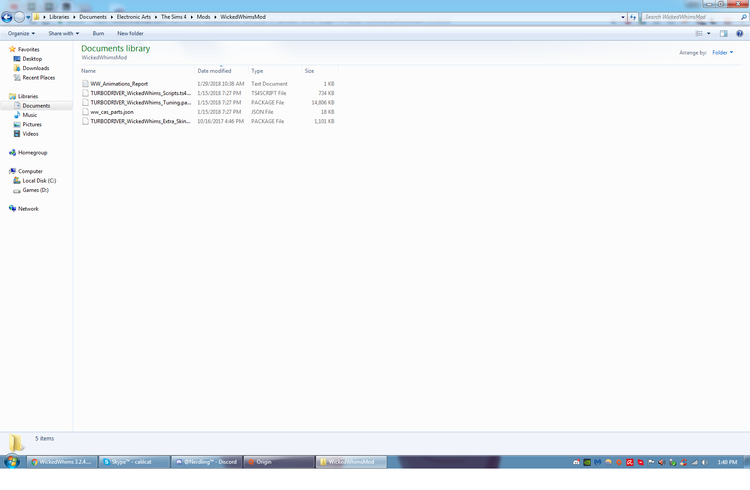Switch to the Chrome WickedWhims taskbar window
Image resolution: width=750 pixels, height=490 pixels.
pos(62,462)
